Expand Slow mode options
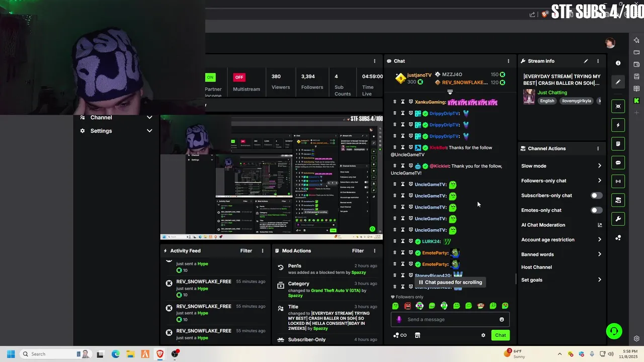The height and width of the screenshot is (362, 644). pos(599,166)
